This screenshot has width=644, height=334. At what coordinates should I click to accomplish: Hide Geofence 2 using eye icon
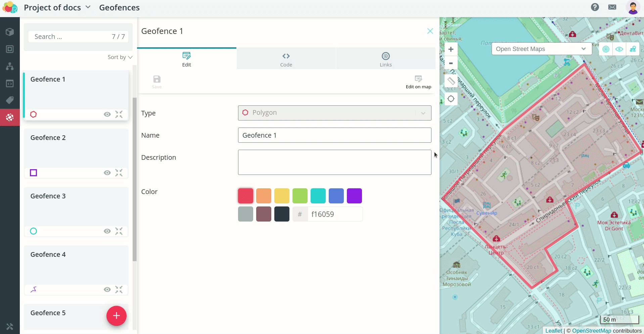(x=107, y=173)
